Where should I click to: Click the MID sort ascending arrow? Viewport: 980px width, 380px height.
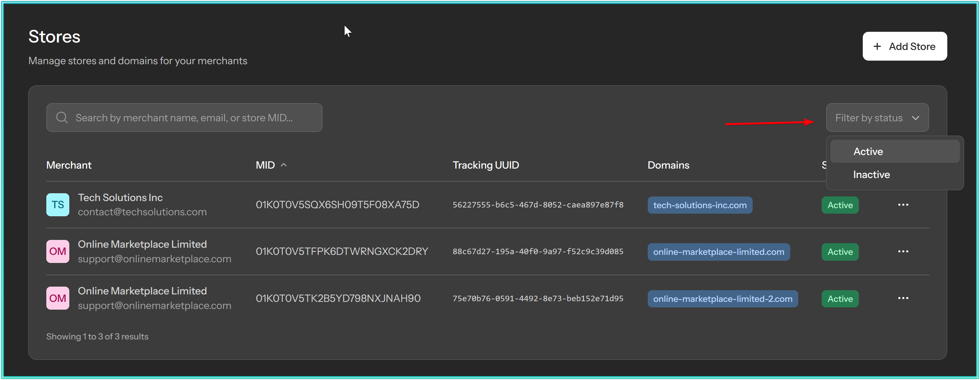284,165
